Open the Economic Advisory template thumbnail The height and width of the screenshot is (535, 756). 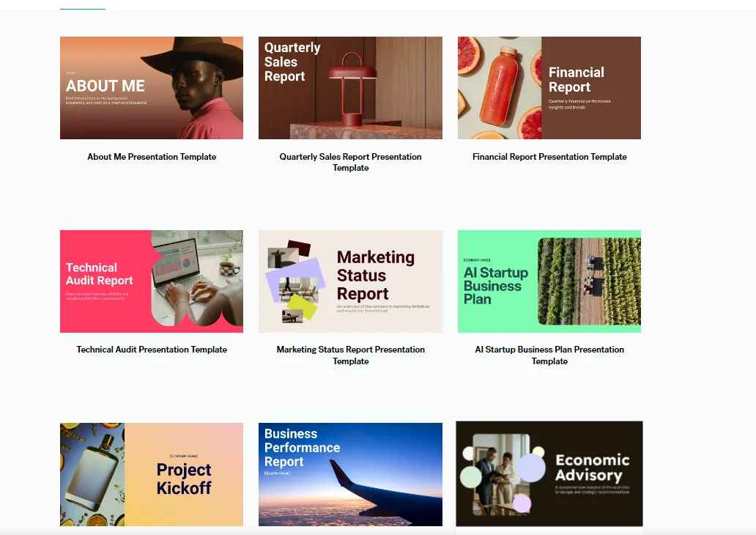tap(549, 473)
